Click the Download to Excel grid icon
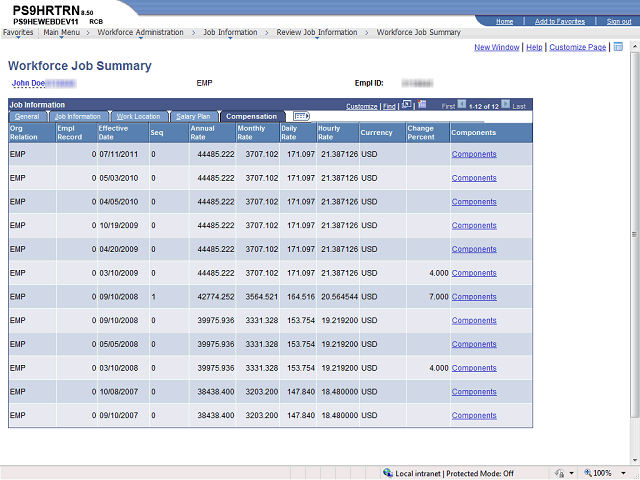The width and height of the screenshot is (640, 480). [x=422, y=105]
